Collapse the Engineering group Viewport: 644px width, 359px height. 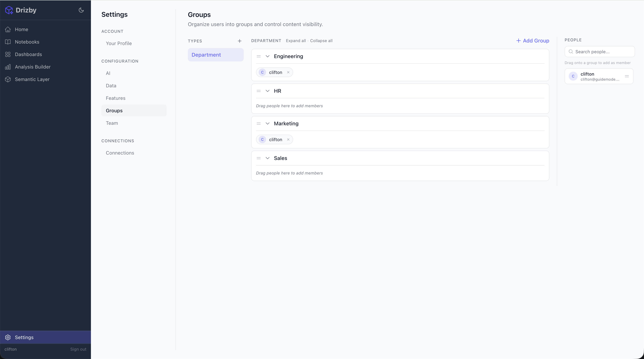coord(268,56)
